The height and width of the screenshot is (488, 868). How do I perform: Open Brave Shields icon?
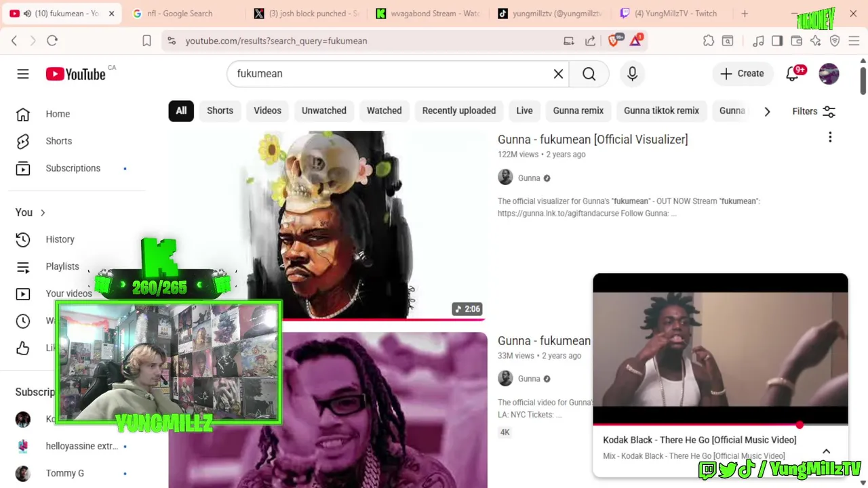click(614, 40)
